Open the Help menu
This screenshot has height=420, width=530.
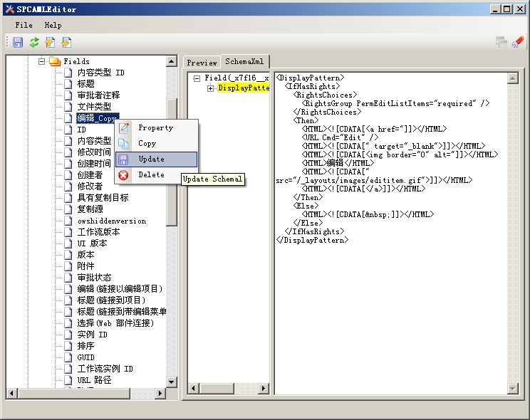tap(53, 25)
